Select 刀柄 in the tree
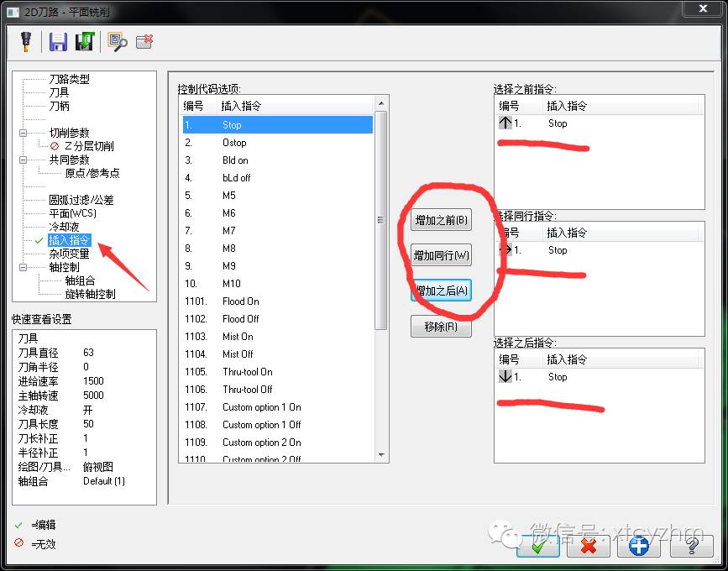 (59, 106)
